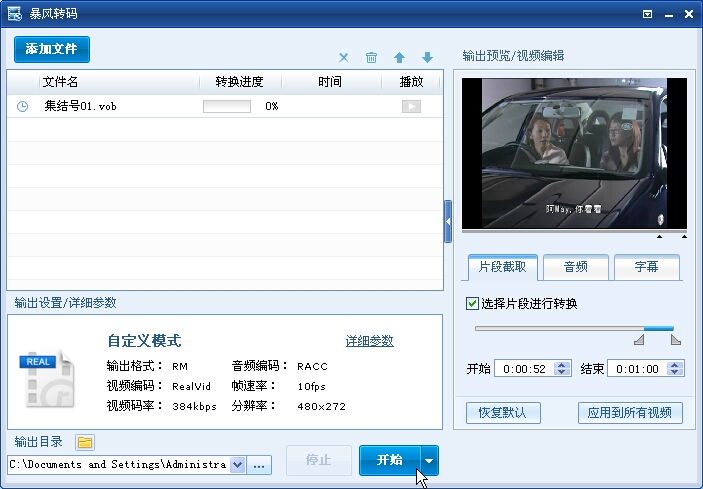Screen dimensions: 703x489
Task: Click the REAL format file icon
Action: (x=48, y=379)
